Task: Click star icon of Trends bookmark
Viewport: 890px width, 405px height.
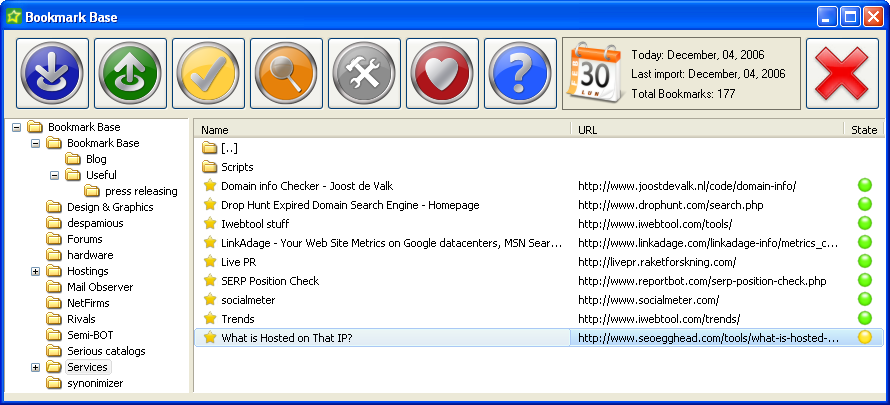Action: (210, 319)
